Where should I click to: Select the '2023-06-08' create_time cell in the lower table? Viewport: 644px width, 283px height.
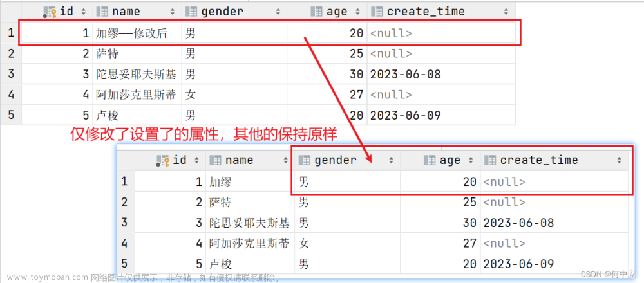pyautogui.click(x=554, y=223)
